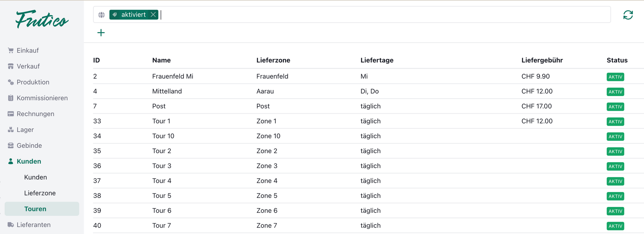The height and width of the screenshot is (234, 644).
Task: Open Kommissionieren in the sidebar
Action: (42, 98)
